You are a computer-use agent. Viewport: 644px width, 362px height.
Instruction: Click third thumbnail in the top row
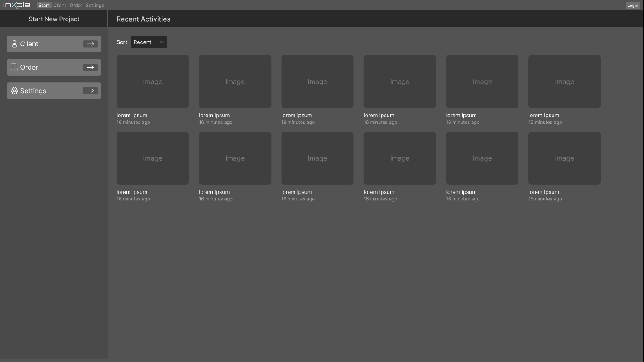click(317, 81)
